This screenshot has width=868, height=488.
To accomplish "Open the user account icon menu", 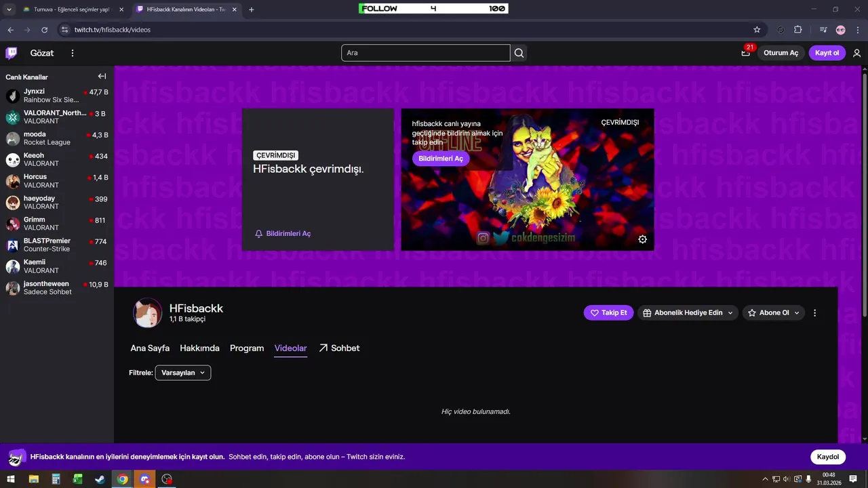I will [x=857, y=53].
